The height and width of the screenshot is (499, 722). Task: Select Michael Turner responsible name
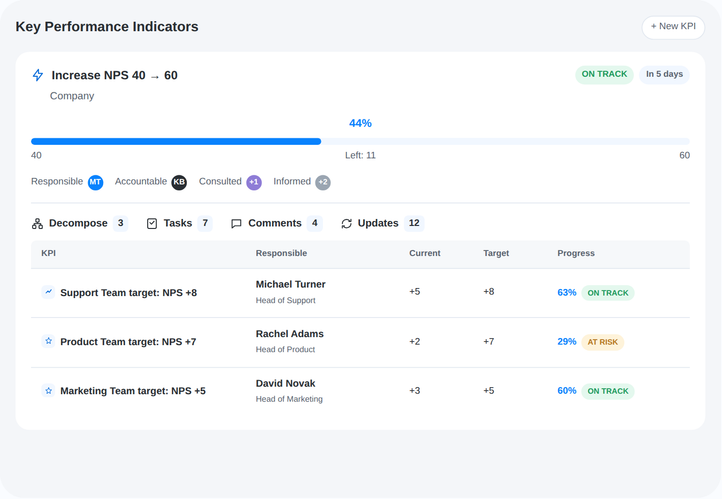point(291,284)
